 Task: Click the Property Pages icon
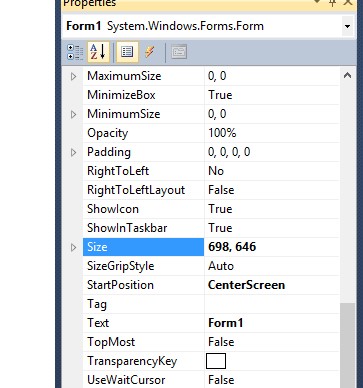tap(179, 52)
